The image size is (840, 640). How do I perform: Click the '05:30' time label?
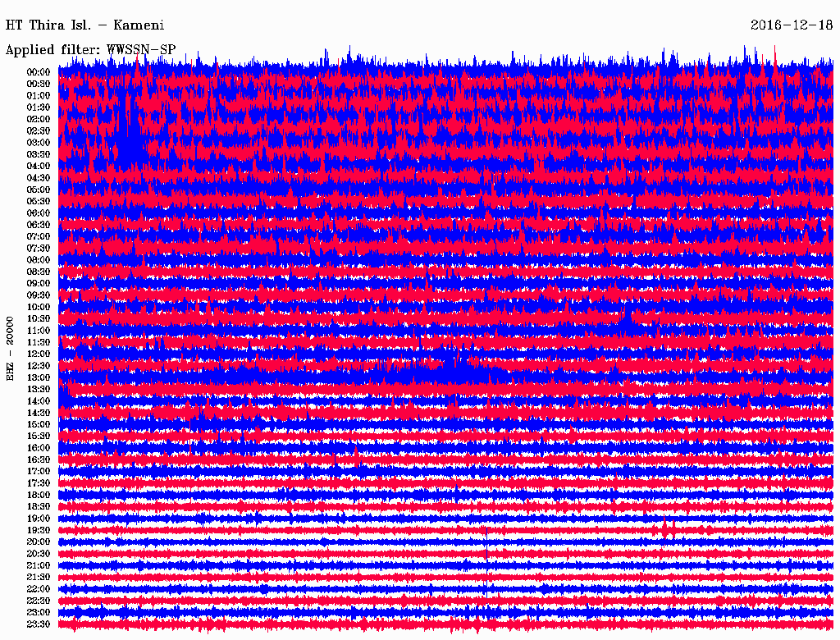(x=39, y=201)
